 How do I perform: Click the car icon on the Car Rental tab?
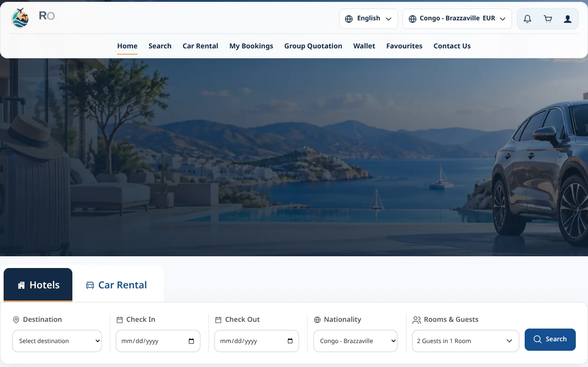90,285
